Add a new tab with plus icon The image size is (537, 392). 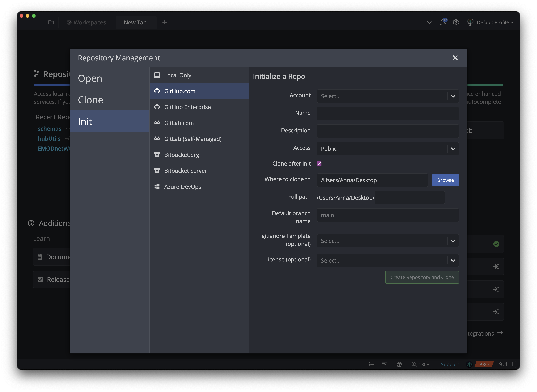pos(164,22)
